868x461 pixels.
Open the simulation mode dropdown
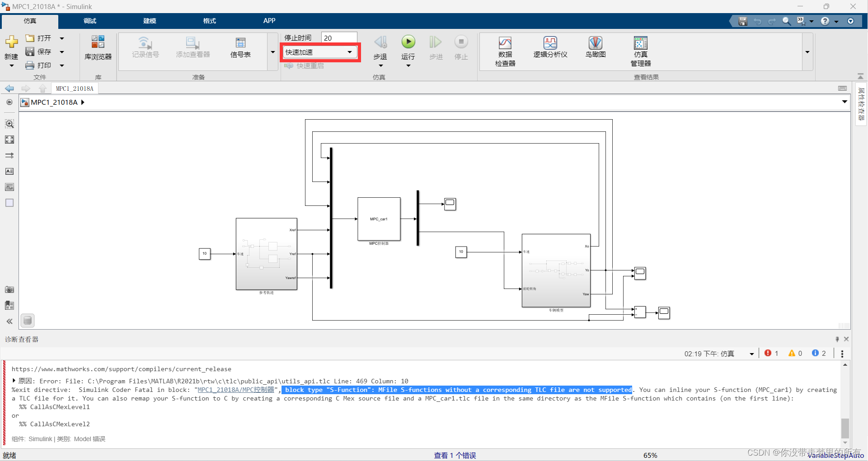319,52
